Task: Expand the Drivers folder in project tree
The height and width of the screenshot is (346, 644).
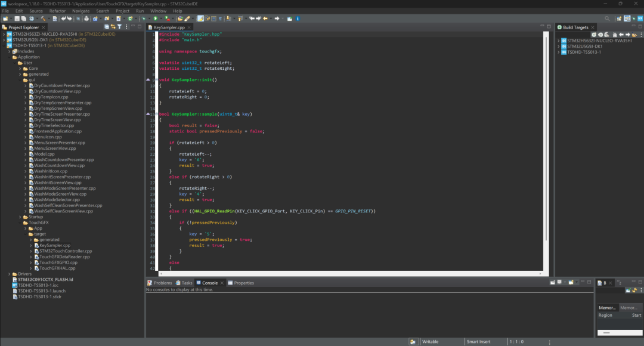Action: (x=10, y=274)
